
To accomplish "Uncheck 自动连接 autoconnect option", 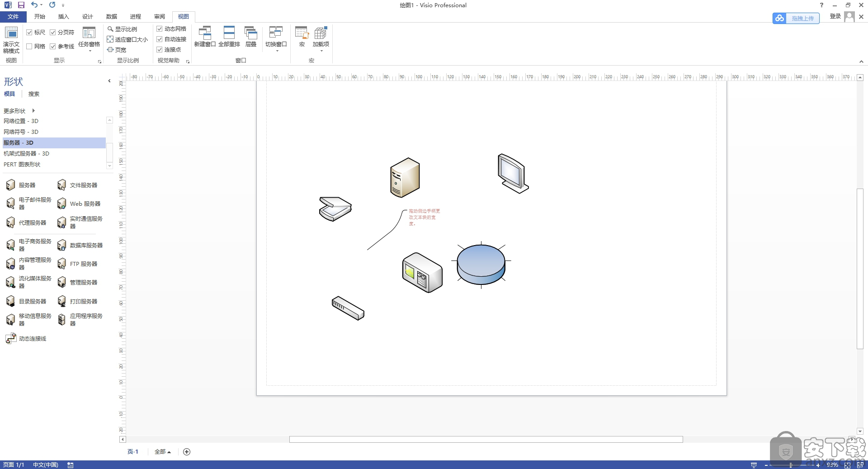I will point(160,39).
